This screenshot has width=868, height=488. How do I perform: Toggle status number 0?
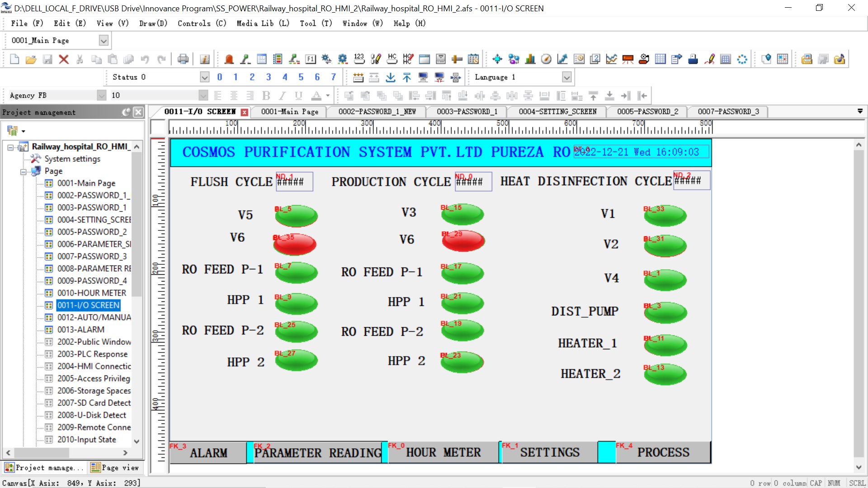point(220,77)
